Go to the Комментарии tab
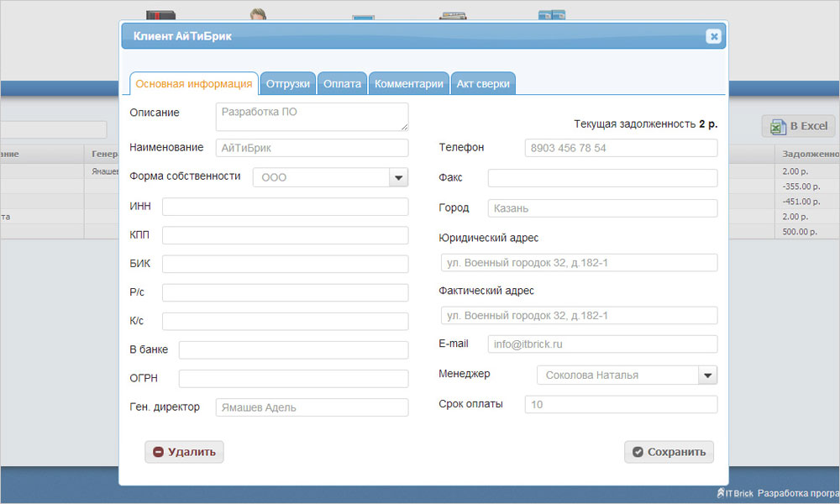Viewport: 840px width, 504px height. pyautogui.click(x=408, y=84)
